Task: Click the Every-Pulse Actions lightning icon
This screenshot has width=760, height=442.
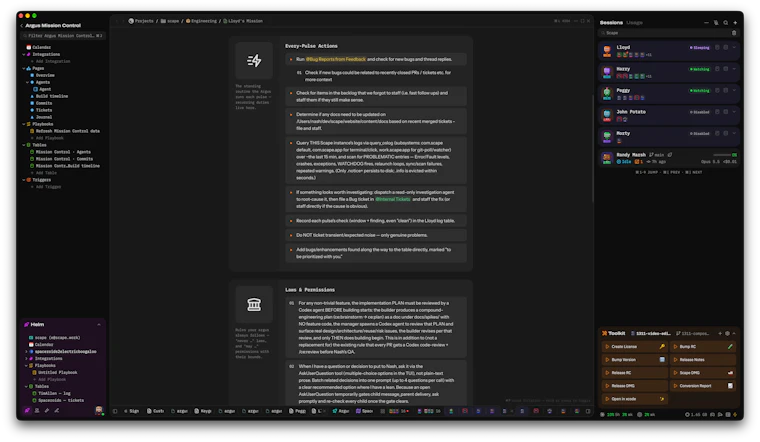Action: click(254, 61)
